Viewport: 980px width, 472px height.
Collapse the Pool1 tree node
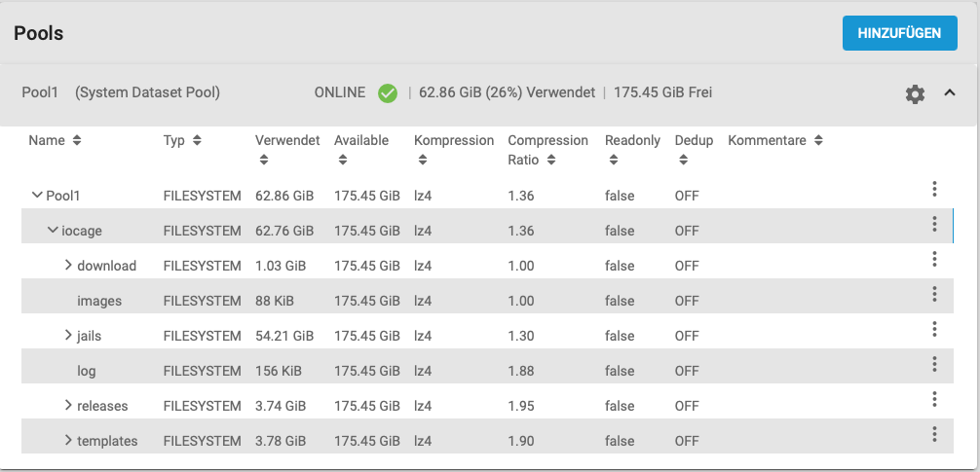pyautogui.click(x=37, y=196)
